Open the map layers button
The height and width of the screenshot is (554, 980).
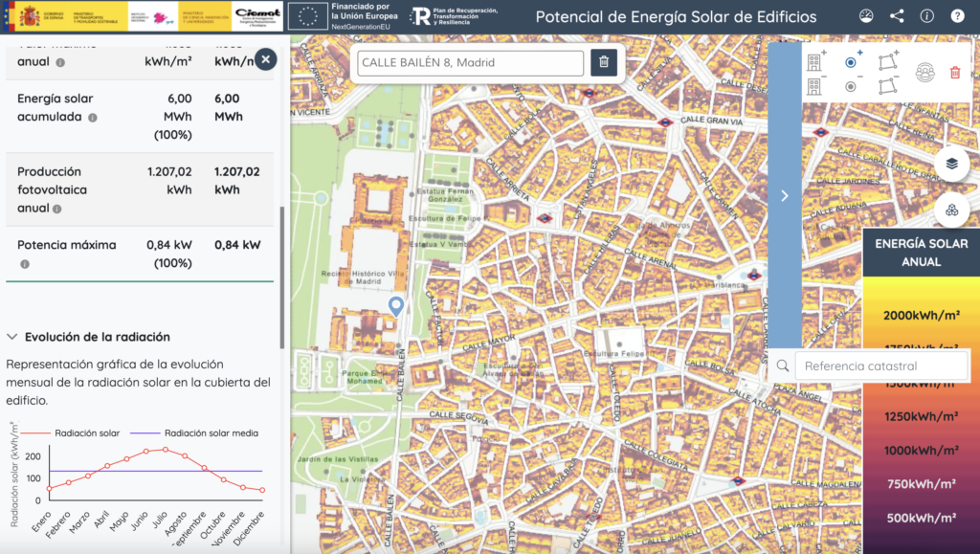(x=952, y=164)
